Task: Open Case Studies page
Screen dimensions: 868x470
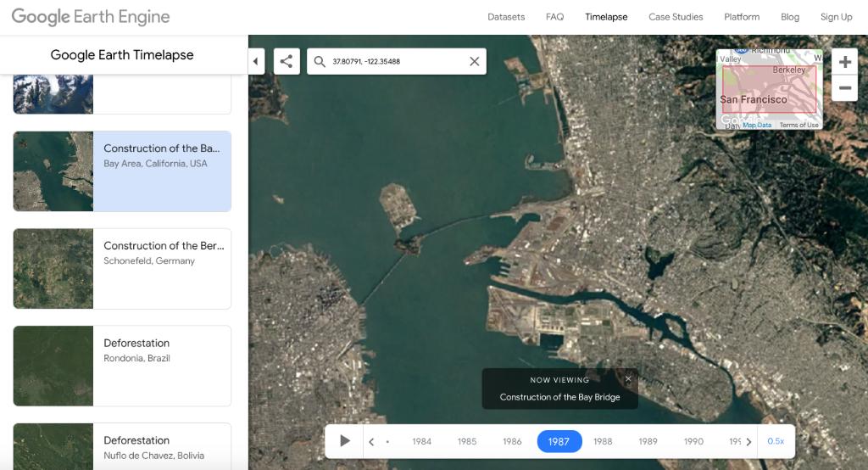Action: 676,17
